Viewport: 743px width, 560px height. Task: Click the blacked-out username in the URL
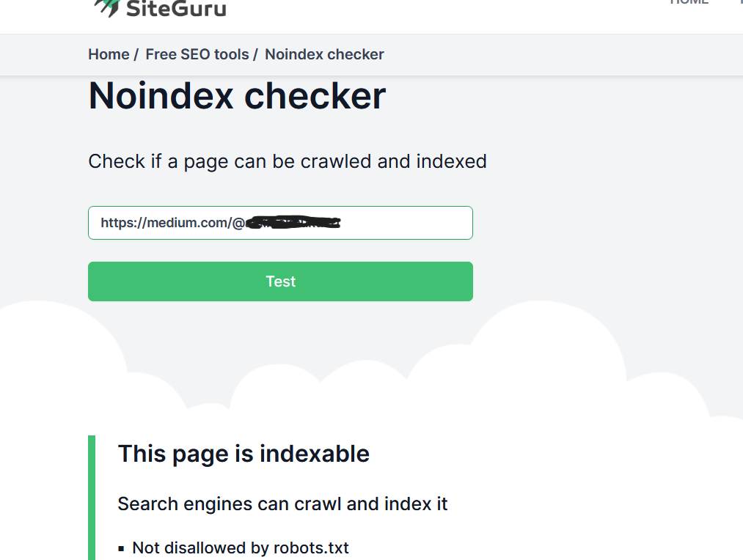tap(293, 223)
